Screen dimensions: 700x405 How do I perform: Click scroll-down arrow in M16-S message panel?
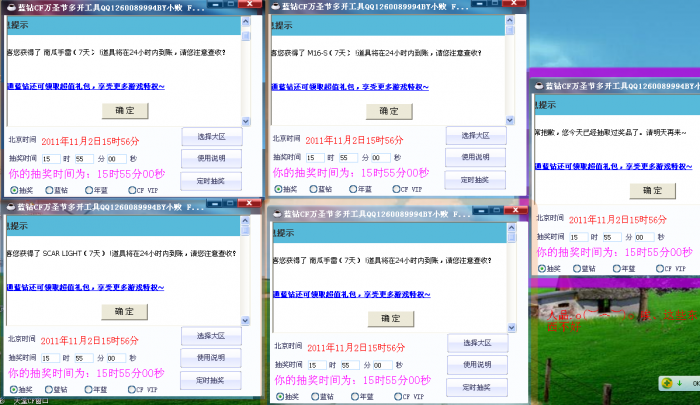(510, 120)
